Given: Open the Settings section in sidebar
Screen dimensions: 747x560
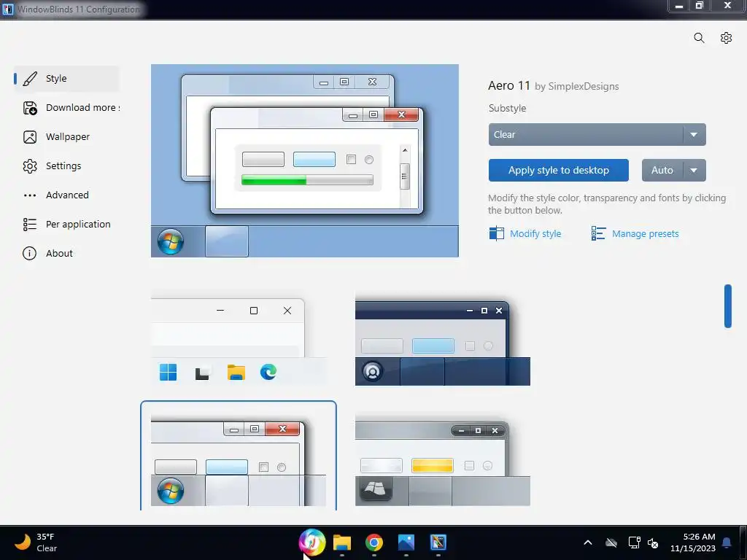Looking at the screenshot, I should [x=66, y=166].
